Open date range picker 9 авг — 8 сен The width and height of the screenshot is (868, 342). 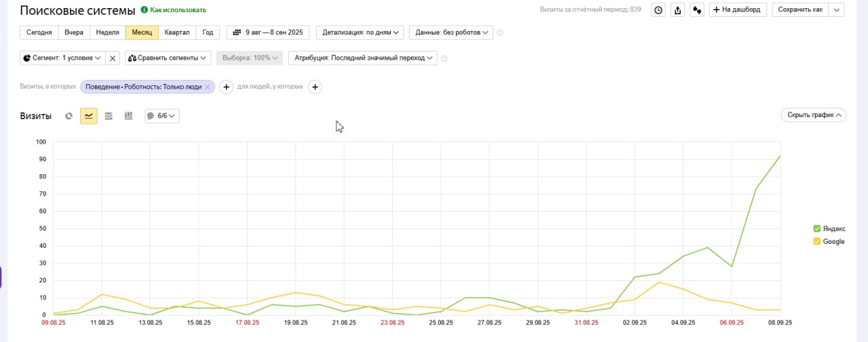268,33
